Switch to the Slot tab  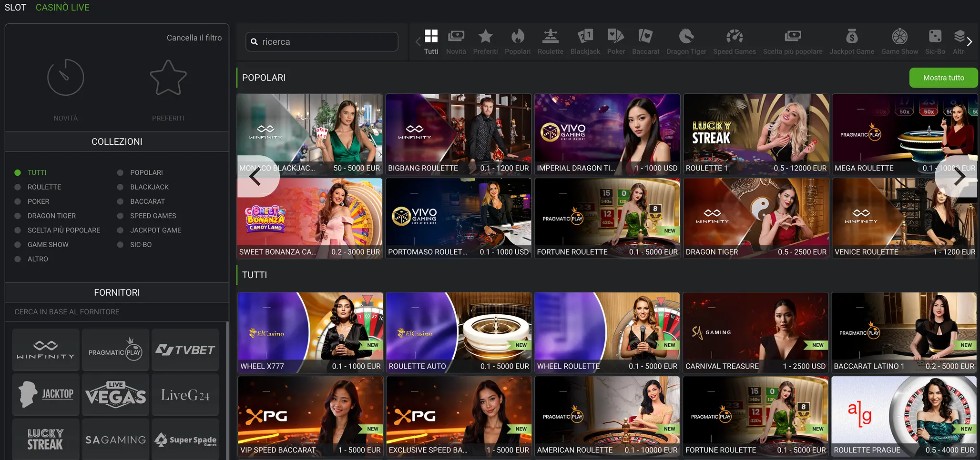click(x=15, y=8)
